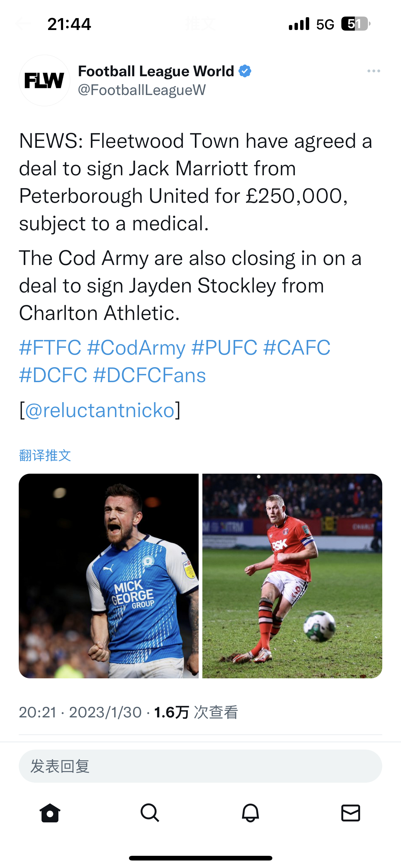Tap the blue verified badge
Viewport: 401px width, 868px height.
(x=245, y=71)
